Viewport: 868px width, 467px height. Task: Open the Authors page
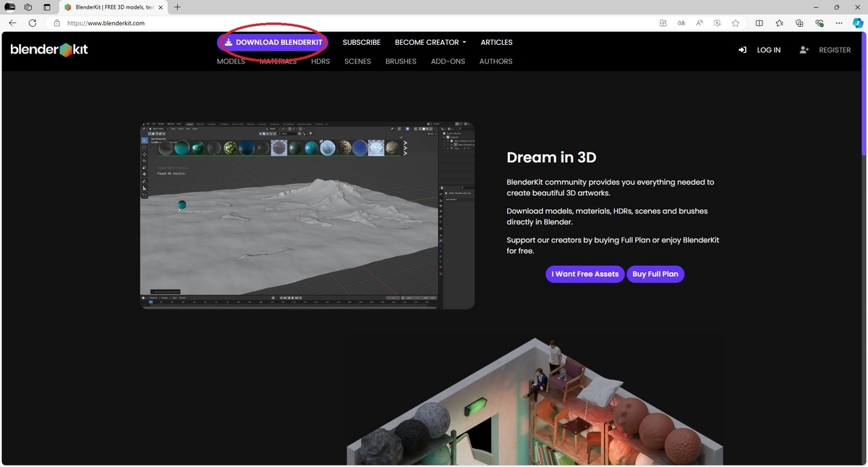(x=495, y=62)
